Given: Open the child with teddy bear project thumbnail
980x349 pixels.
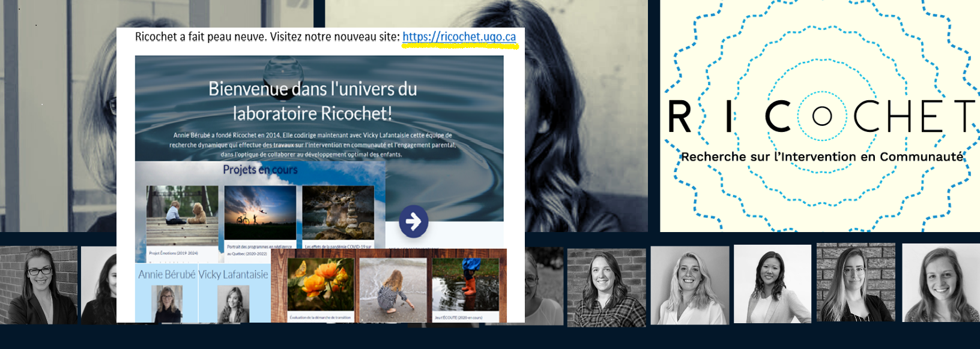Looking at the screenshot, I should coord(183,215).
